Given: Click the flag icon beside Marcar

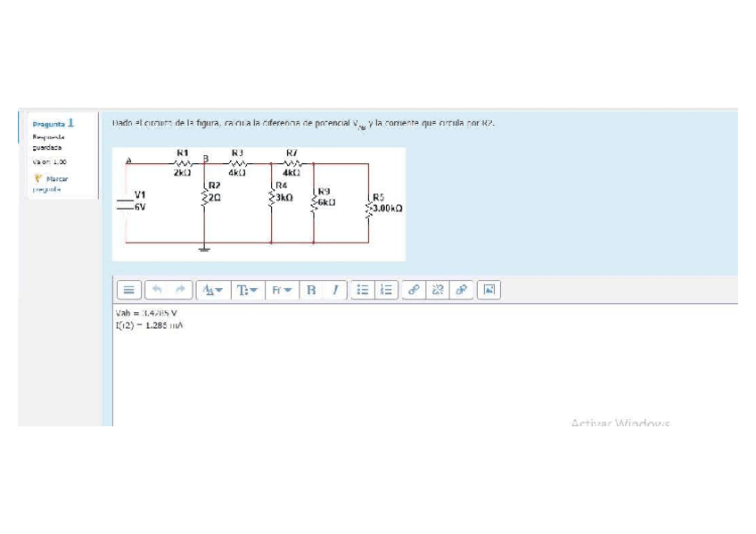Looking at the screenshot, I should click(x=38, y=177).
